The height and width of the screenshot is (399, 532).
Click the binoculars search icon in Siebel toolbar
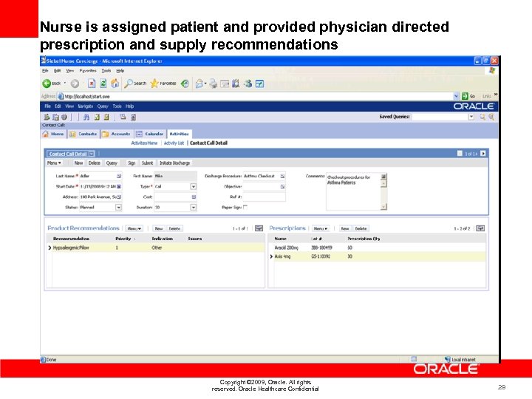86,117
